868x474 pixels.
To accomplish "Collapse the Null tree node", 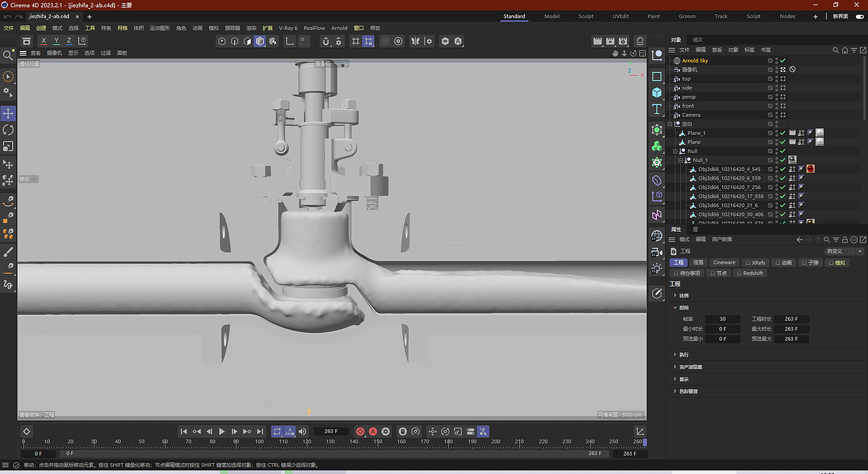I will point(675,151).
